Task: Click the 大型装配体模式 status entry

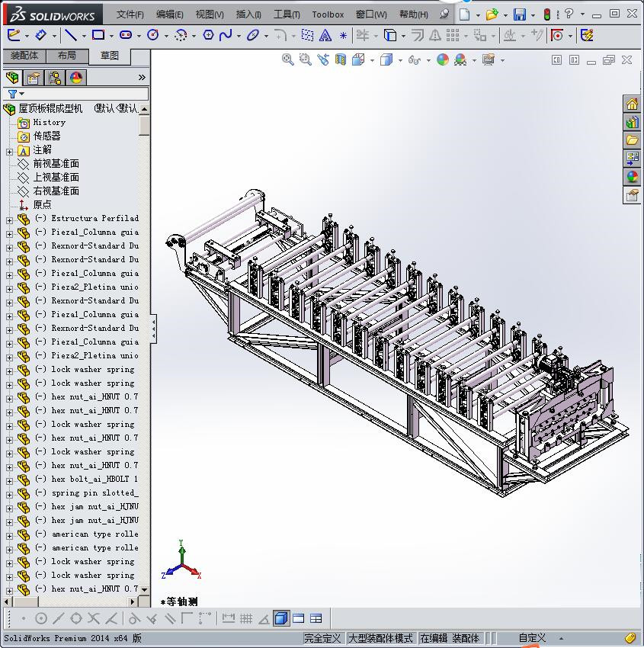Action: (380, 638)
